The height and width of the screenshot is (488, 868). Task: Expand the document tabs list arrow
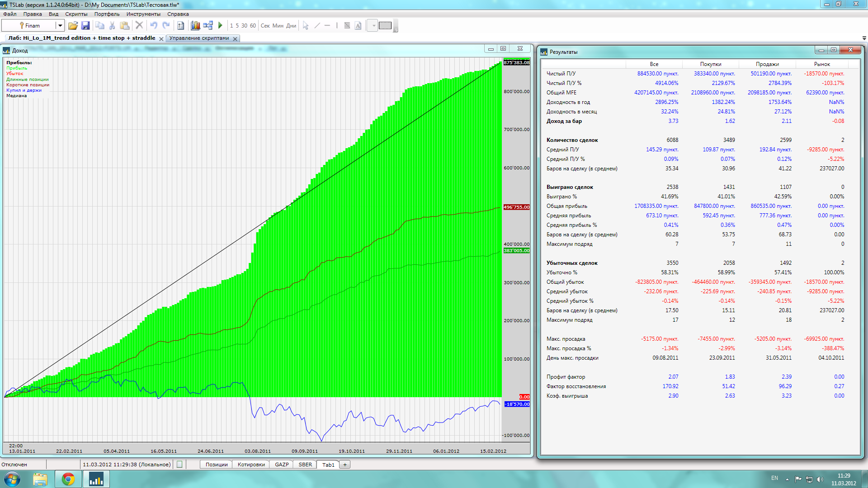864,38
